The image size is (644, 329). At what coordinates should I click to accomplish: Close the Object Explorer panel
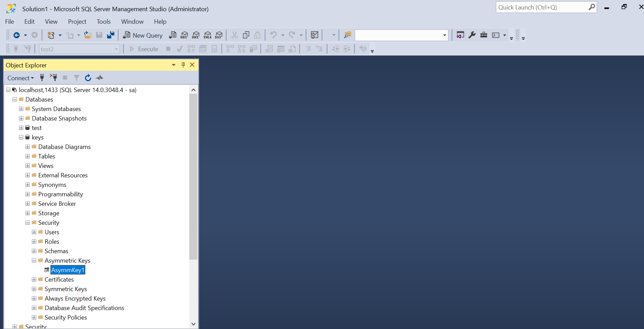click(192, 65)
